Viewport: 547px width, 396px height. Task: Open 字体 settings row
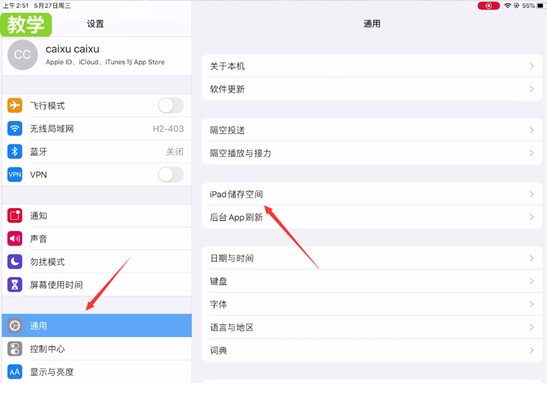coord(372,304)
